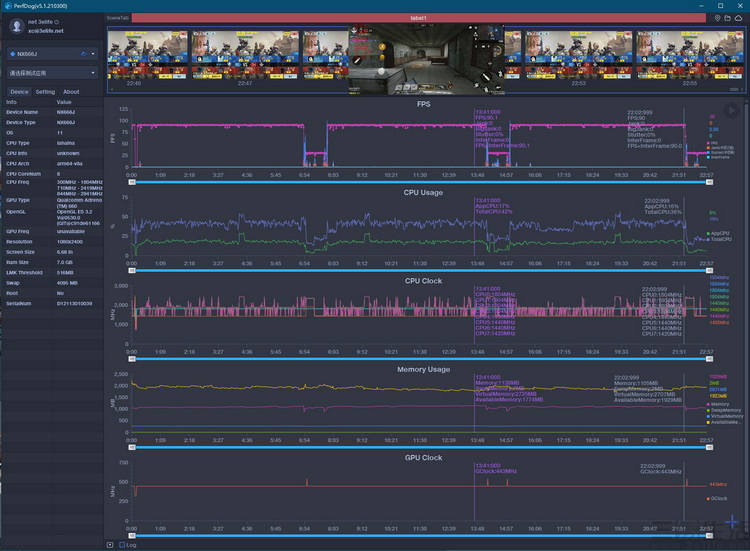Click the location pin icon at top right
750x551 pixels.
click(717, 18)
